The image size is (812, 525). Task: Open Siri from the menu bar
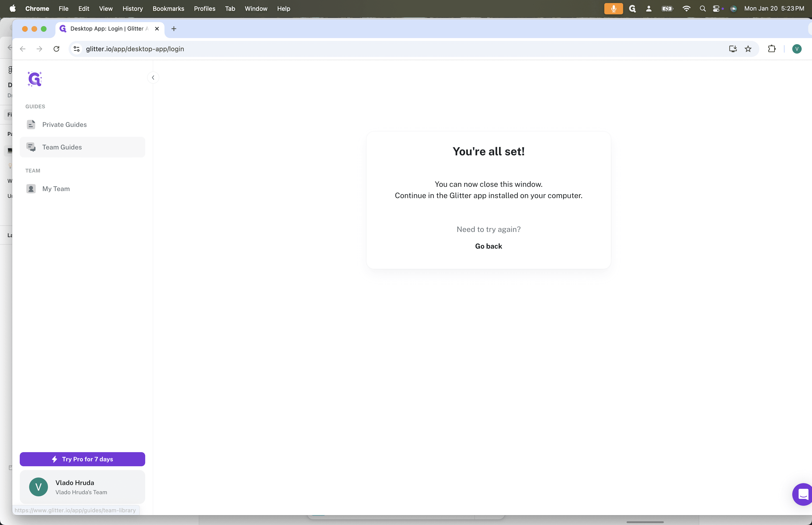[x=734, y=8]
